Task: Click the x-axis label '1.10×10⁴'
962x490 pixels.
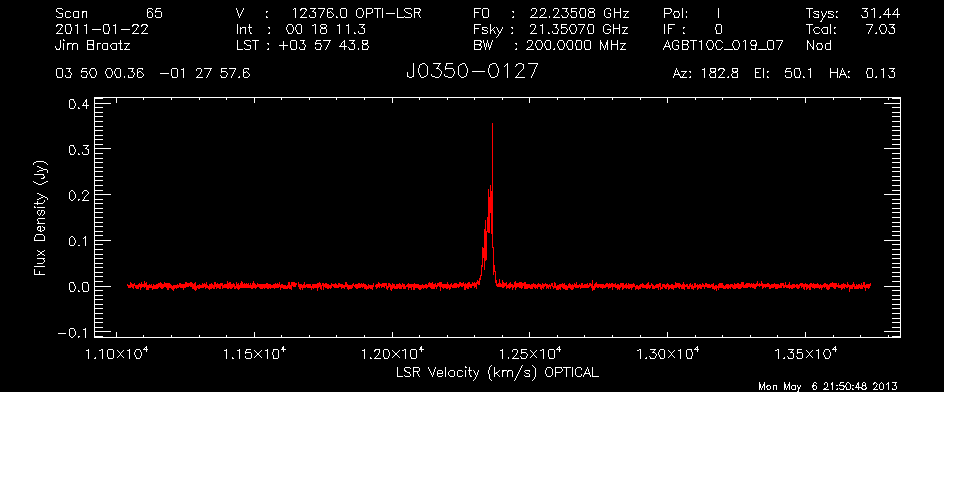Action: coord(117,353)
